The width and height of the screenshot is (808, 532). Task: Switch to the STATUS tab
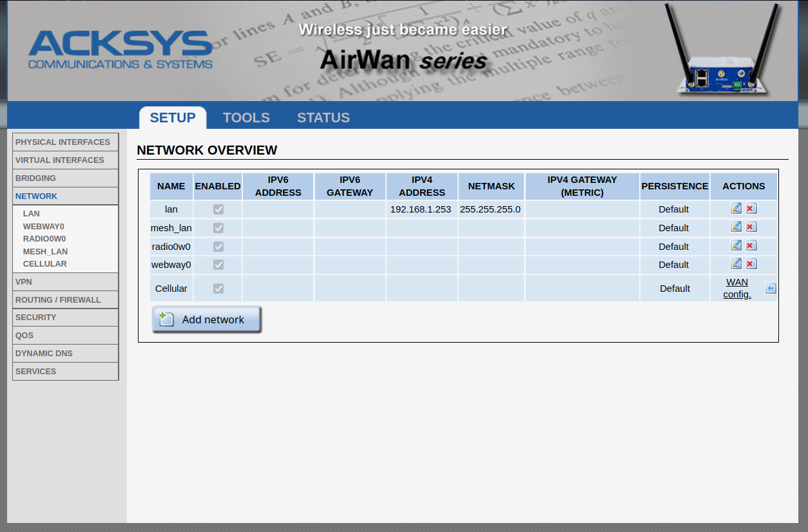pyautogui.click(x=323, y=118)
